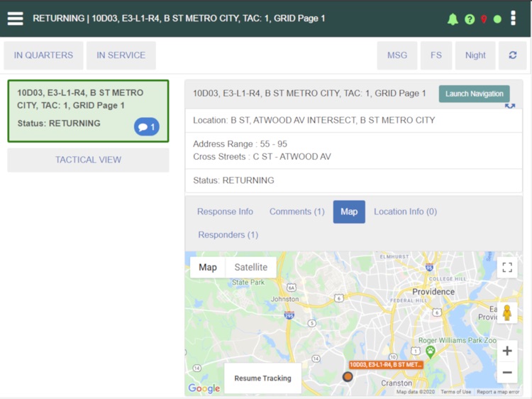Click the refresh icon button
Image resolution: width=532 pixels, height=399 pixels.
513,55
